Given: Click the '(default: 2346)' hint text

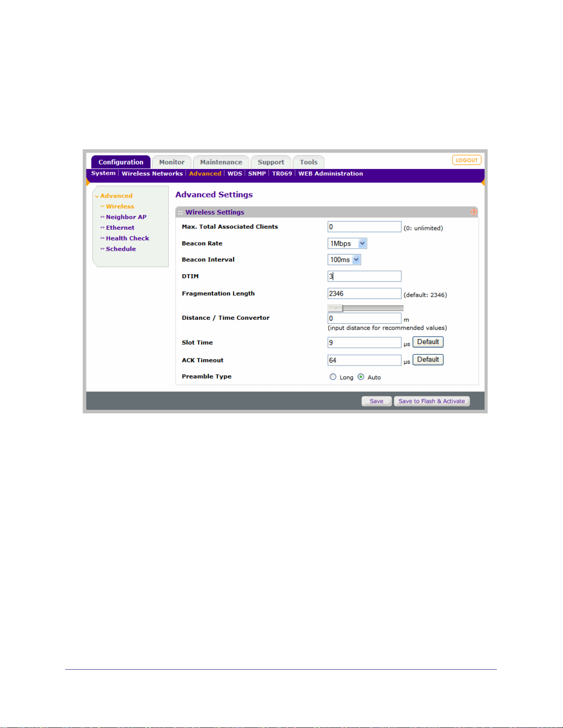Looking at the screenshot, I should [x=425, y=295].
